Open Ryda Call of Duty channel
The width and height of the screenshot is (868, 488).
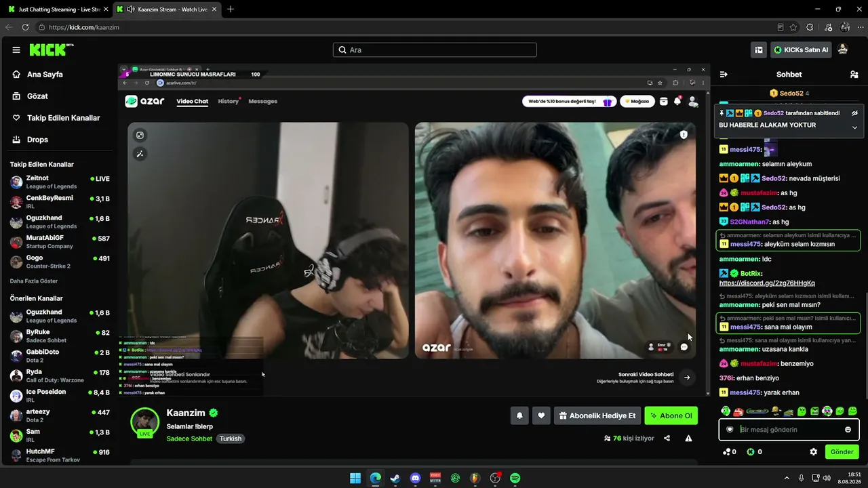coord(60,375)
